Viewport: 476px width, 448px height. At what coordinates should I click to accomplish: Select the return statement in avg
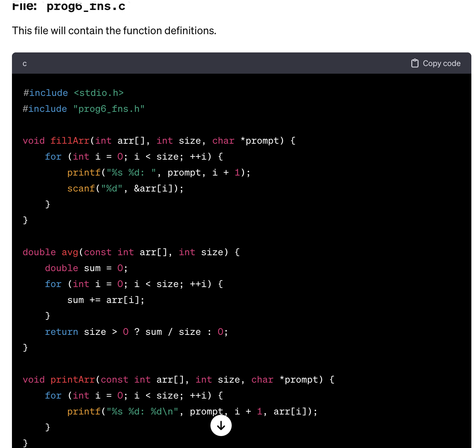click(136, 332)
